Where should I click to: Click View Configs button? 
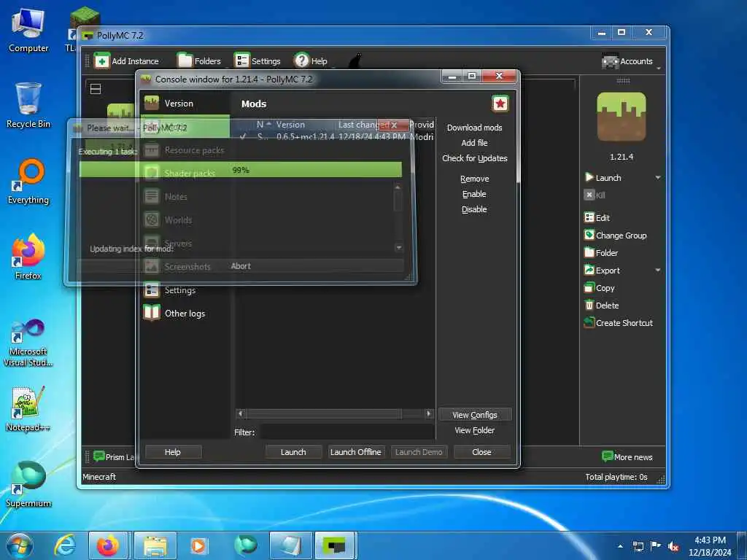click(x=475, y=415)
